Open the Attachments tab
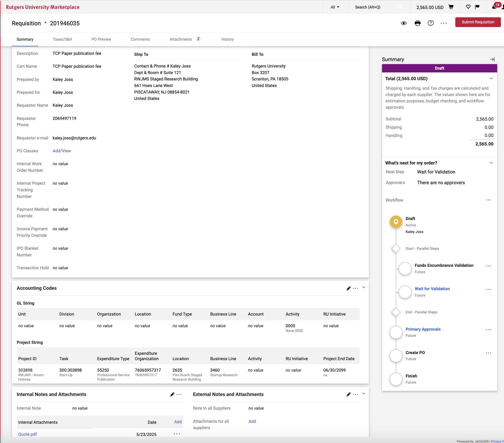This screenshot has height=443, width=504. 180,39
